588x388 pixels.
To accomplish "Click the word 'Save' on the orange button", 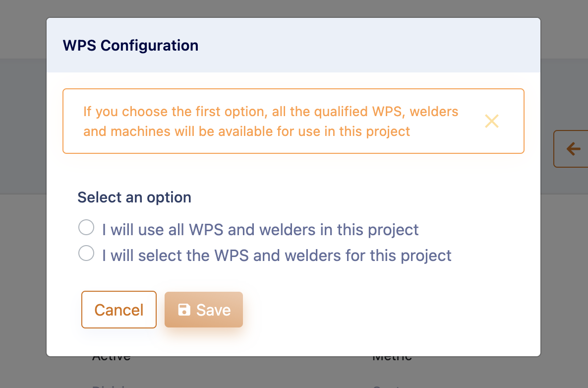I will 213,310.
